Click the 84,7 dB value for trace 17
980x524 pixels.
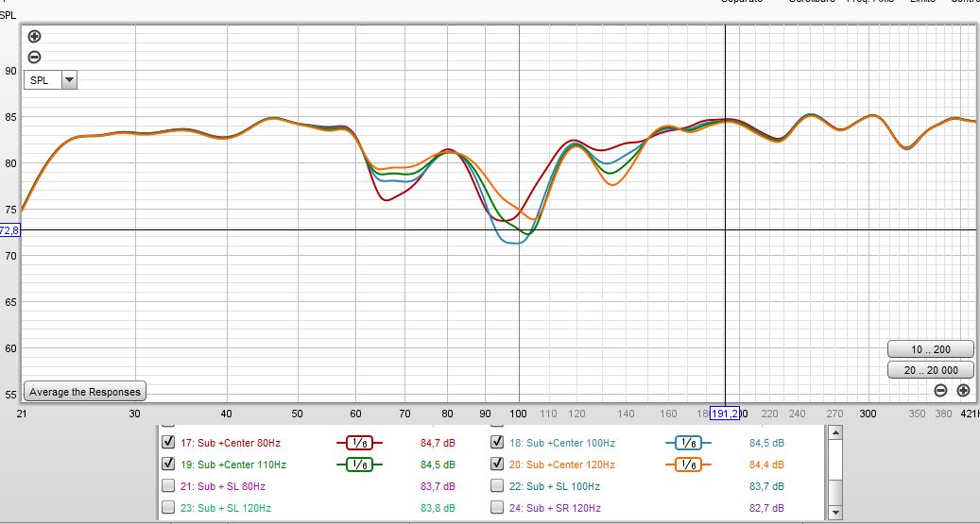tap(438, 444)
